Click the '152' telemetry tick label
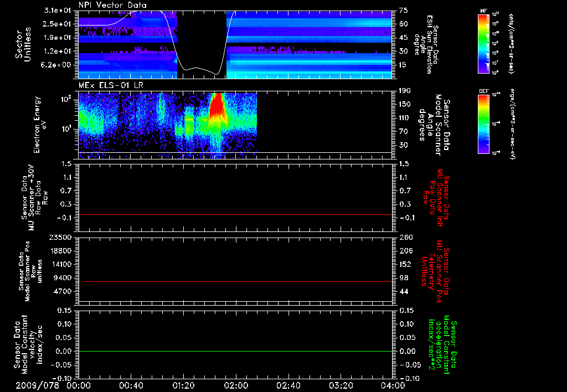567x392 pixels. [405, 264]
